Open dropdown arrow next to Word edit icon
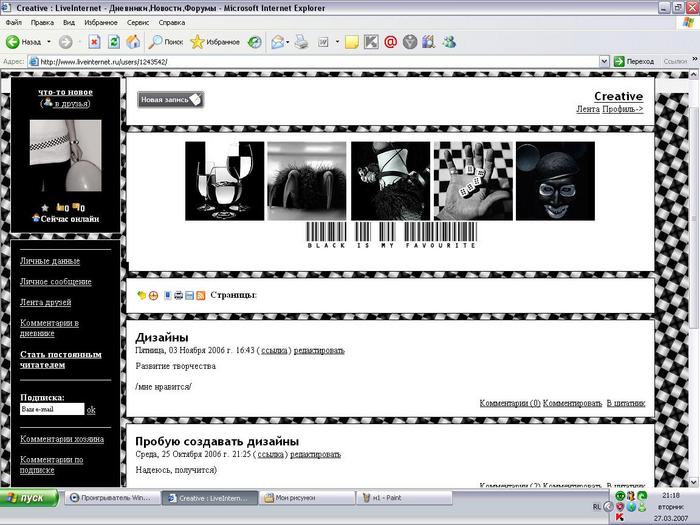 [338, 42]
